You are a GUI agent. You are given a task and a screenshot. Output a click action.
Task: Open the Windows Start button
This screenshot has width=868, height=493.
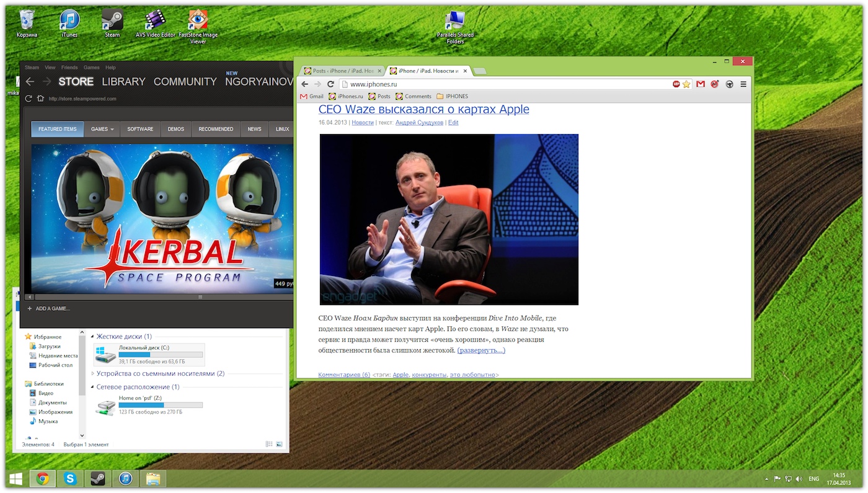tap(16, 479)
